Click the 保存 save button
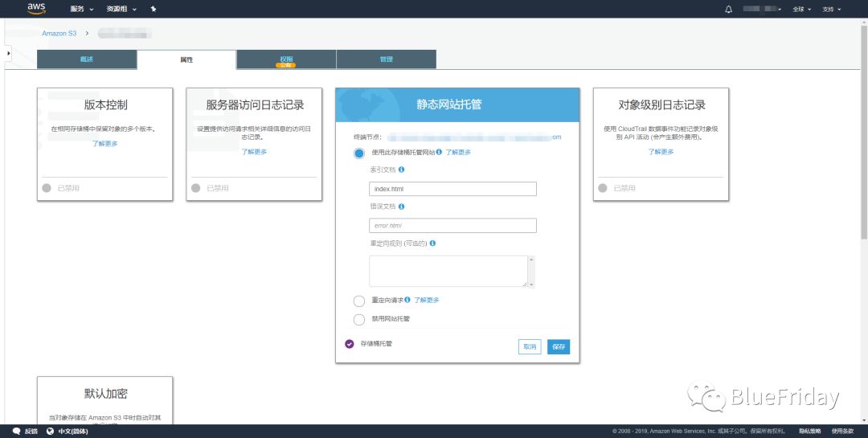This screenshot has height=438, width=868. pyautogui.click(x=559, y=346)
